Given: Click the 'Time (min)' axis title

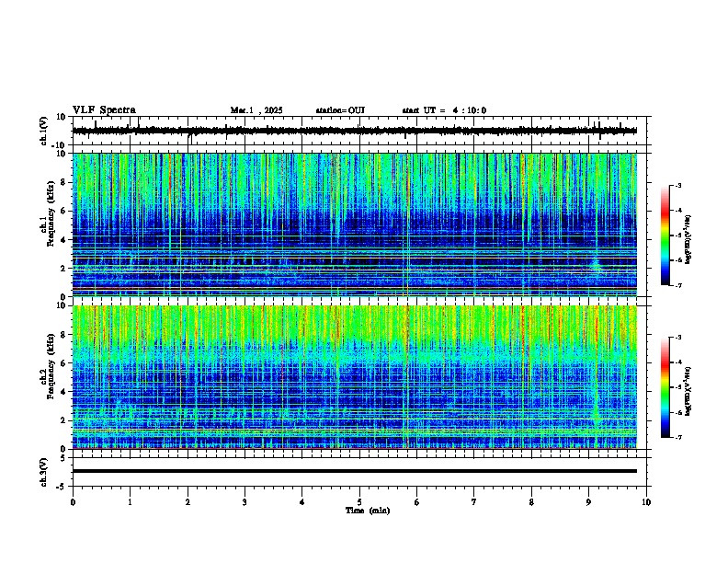Looking at the screenshot, I should 368,511.
